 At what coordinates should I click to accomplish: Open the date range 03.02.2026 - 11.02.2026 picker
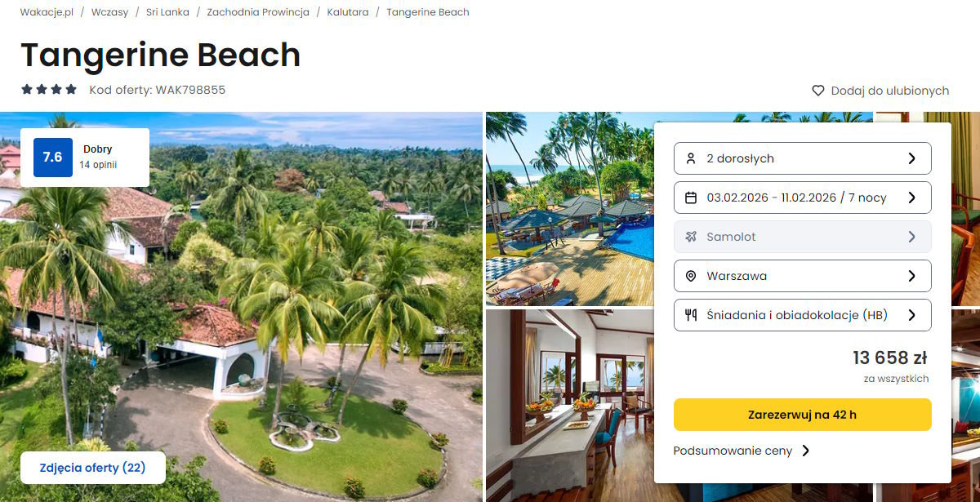tap(802, 198)
